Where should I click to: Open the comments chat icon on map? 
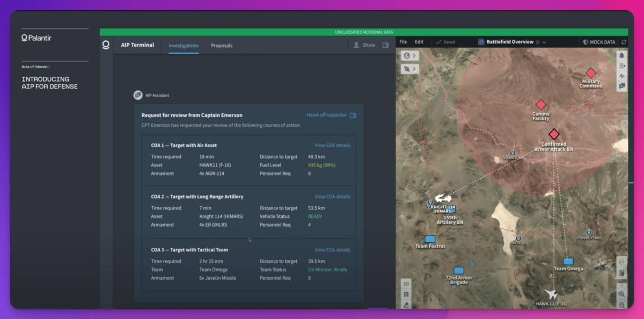tap(622, 86)
